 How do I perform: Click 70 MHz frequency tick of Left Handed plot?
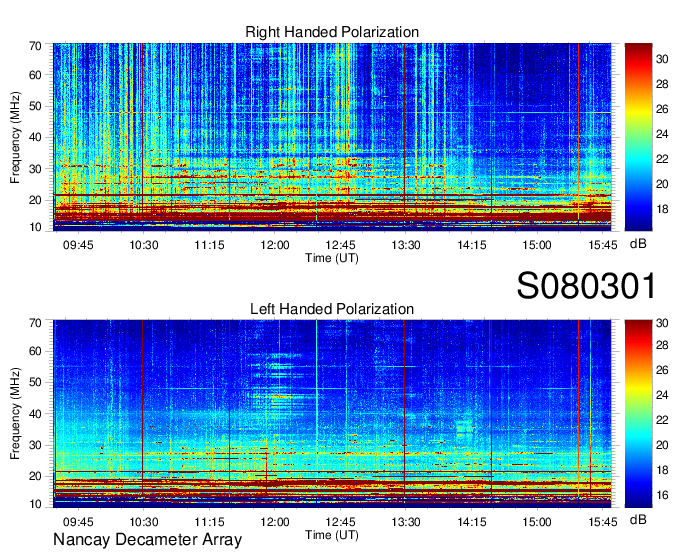[35, 323]
